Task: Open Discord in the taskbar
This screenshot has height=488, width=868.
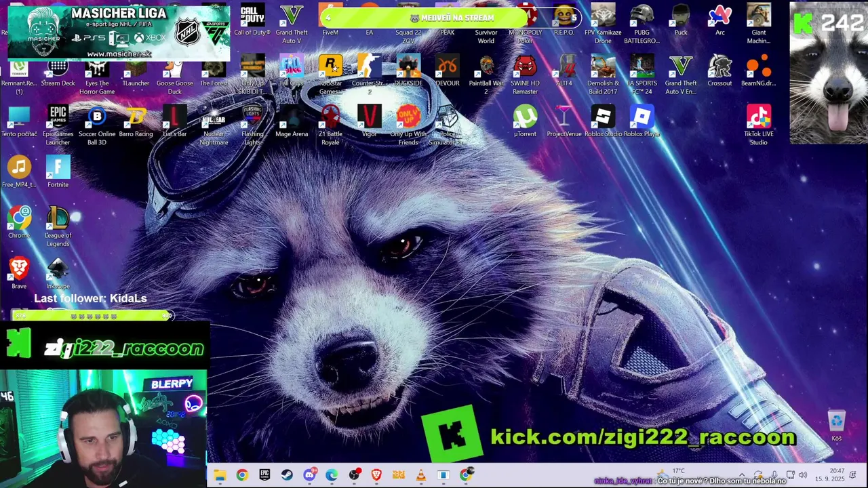Action: click(x=309, y=475)
